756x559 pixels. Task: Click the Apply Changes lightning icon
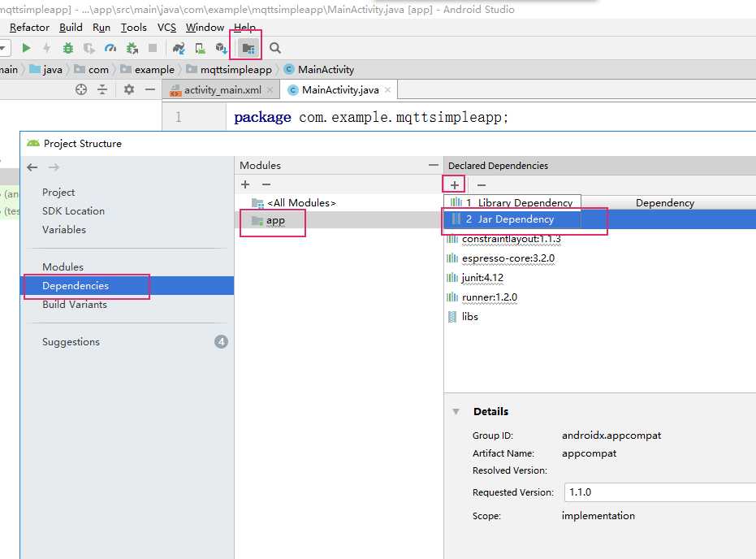47,48
